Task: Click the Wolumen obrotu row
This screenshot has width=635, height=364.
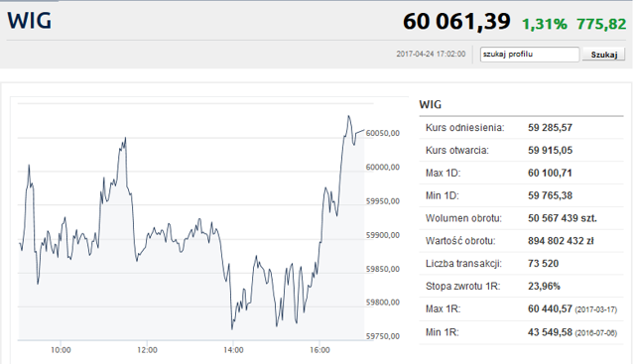Action: 521,218
